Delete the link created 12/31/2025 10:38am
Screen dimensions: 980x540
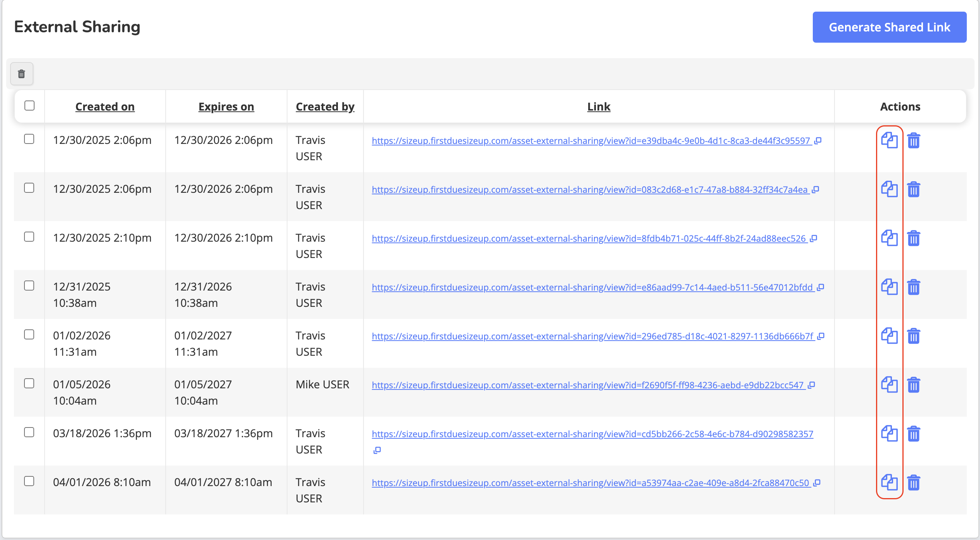pos(914,287)
